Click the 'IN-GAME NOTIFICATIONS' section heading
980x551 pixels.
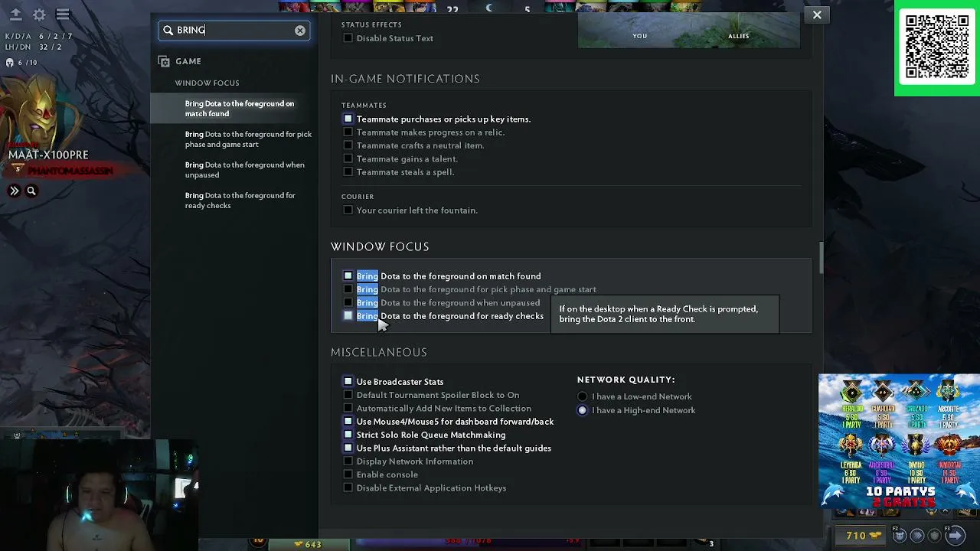coord(405,79)
